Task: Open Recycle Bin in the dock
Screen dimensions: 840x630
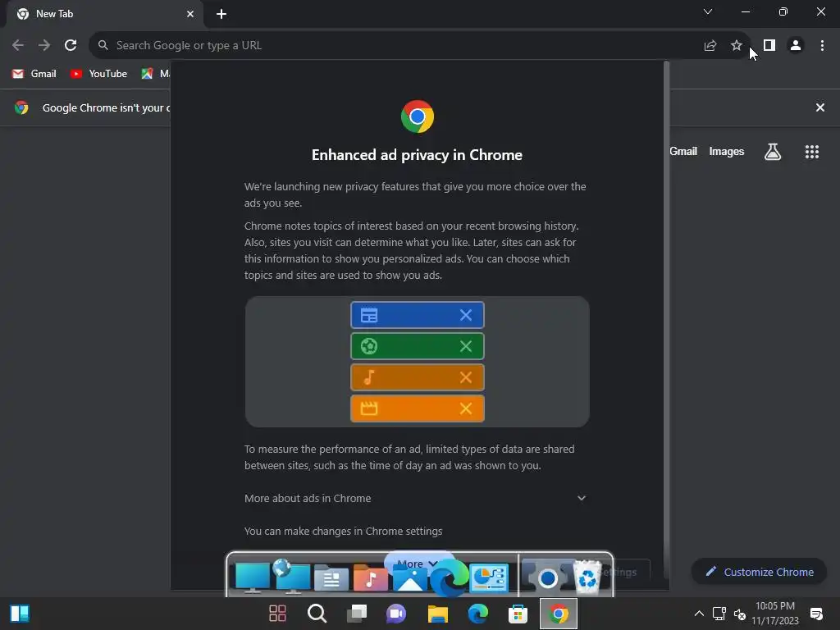Action: pyautogui.click(x=587, y=577)
